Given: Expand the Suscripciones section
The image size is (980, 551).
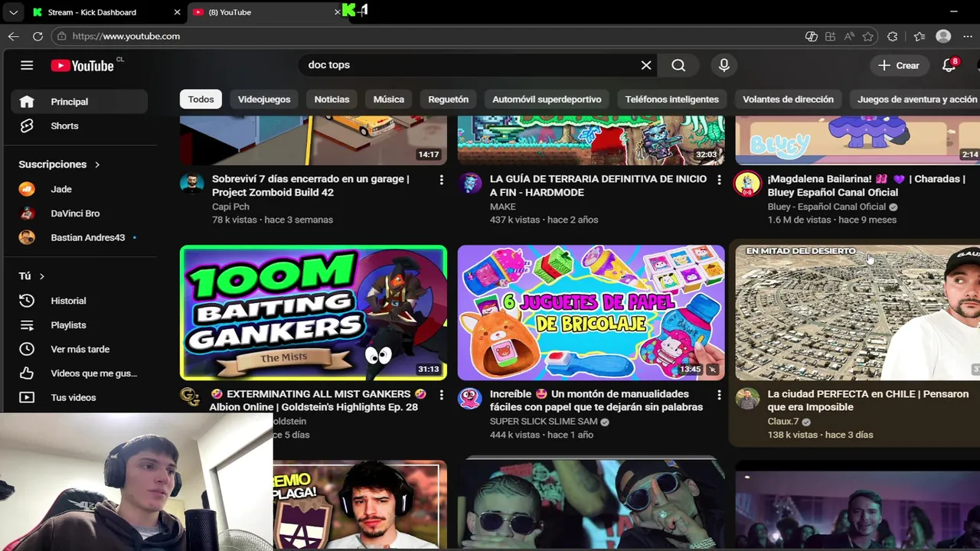Looking at the screenshot, I should [60, 165].
